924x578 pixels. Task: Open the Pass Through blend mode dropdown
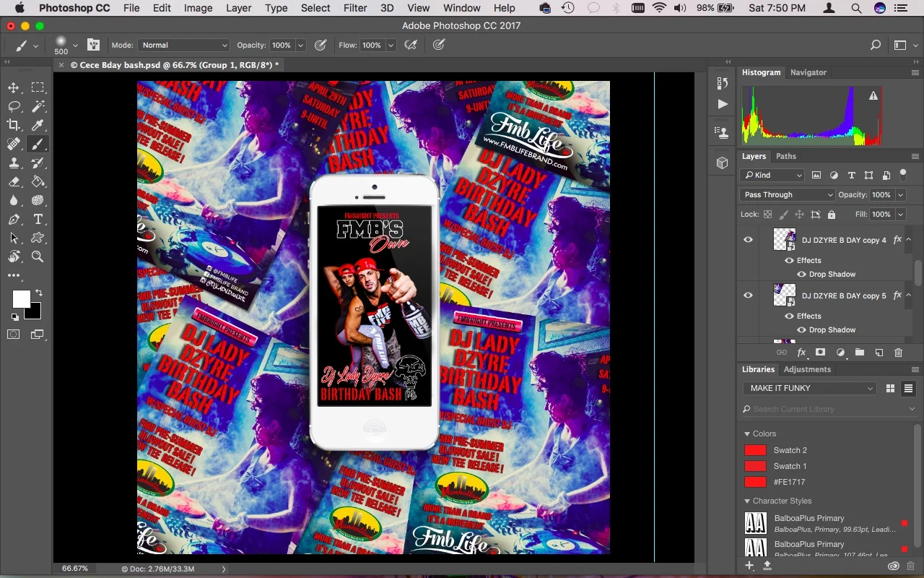click(x=788, y=195)
